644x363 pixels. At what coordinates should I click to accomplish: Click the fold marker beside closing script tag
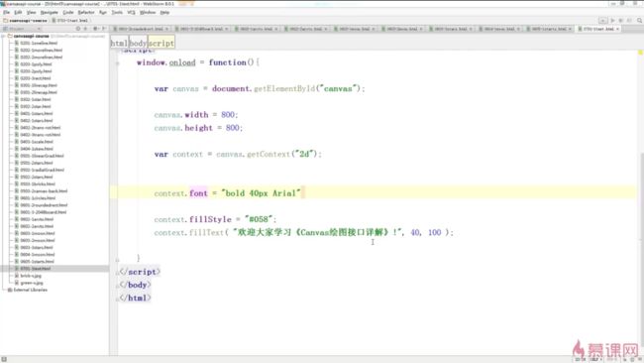pos(118,272)
